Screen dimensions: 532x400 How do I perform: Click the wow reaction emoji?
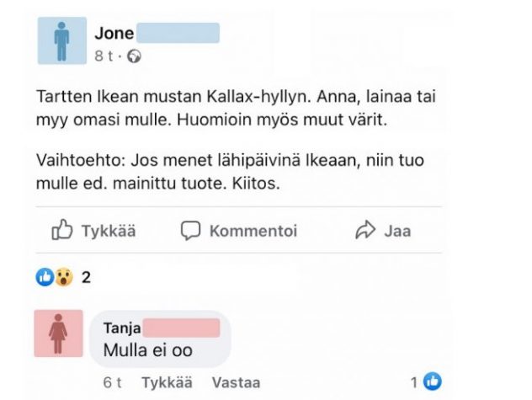[64, 276]
